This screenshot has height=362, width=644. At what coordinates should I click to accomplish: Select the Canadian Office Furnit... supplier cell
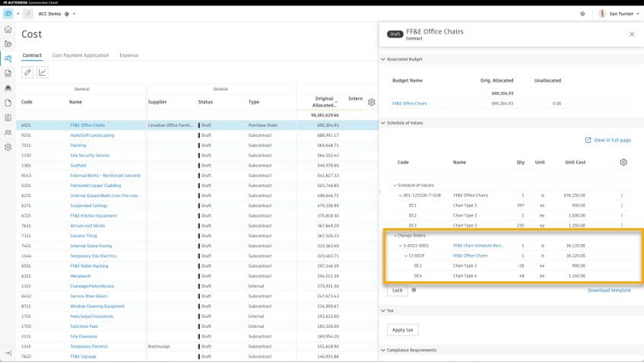pos(170,125)
